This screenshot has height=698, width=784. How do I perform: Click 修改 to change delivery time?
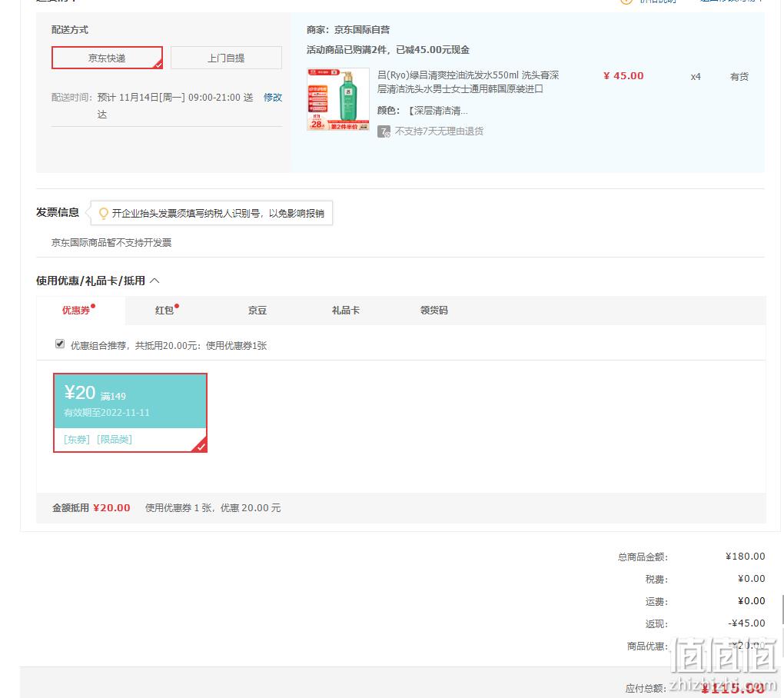coord(273,98)
